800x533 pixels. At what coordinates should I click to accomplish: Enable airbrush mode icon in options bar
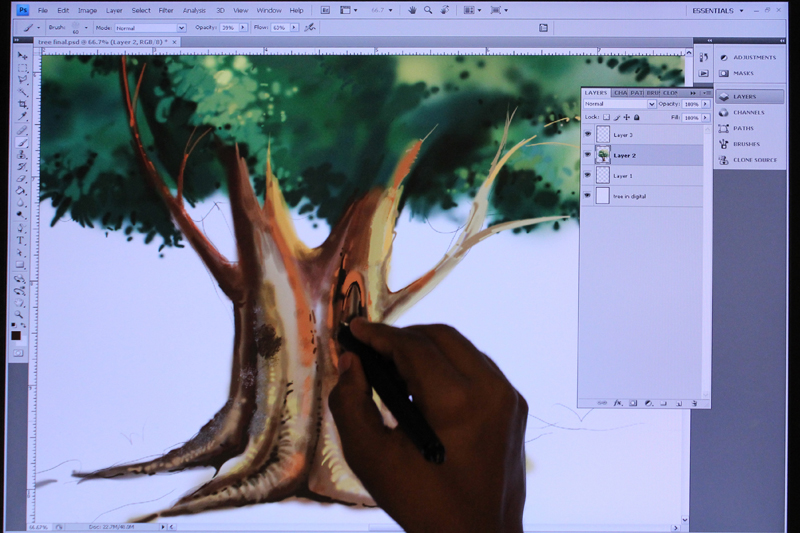[x=310, y=28]
